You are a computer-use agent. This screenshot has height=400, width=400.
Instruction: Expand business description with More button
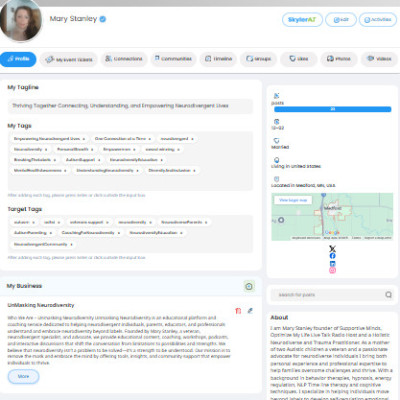[23, 376]
